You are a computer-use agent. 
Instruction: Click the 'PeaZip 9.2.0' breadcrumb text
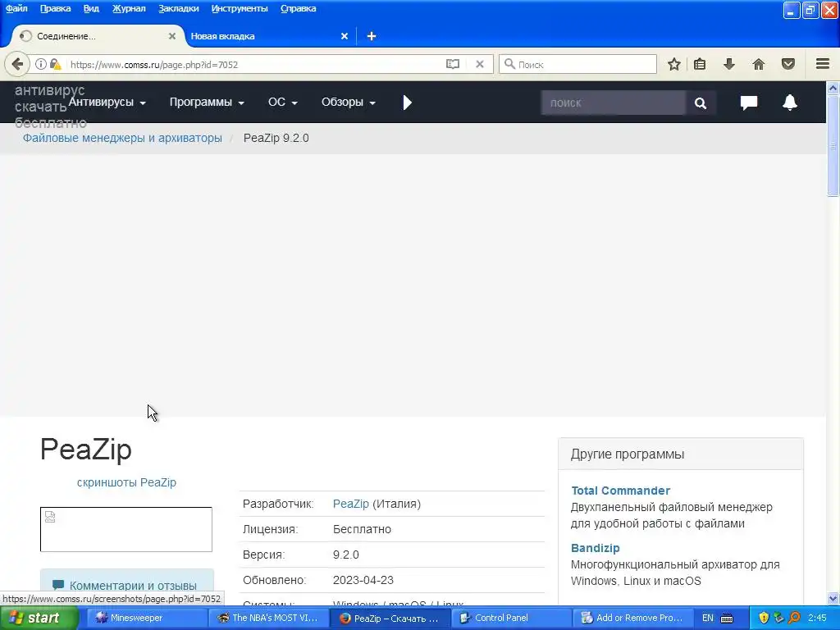276,138
